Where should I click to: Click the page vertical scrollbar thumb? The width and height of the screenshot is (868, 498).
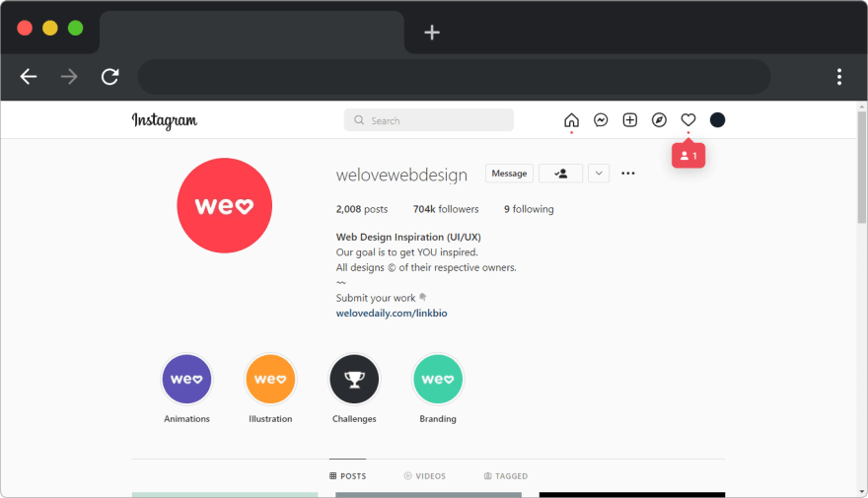[862, 167]
